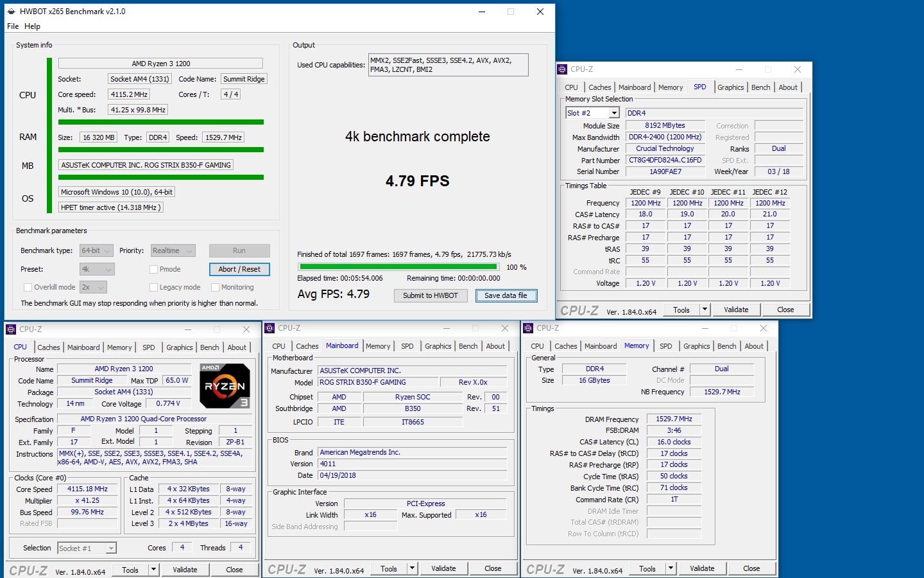Enable the Overkill mode checkbox

pyautogui.click(x=28, y=287)
